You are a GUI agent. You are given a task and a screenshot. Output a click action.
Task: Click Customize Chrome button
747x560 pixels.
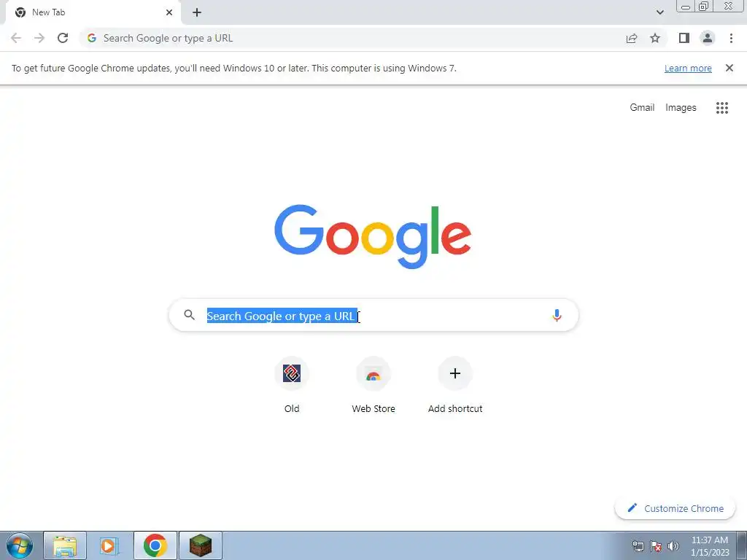click(x=675, y=508)
